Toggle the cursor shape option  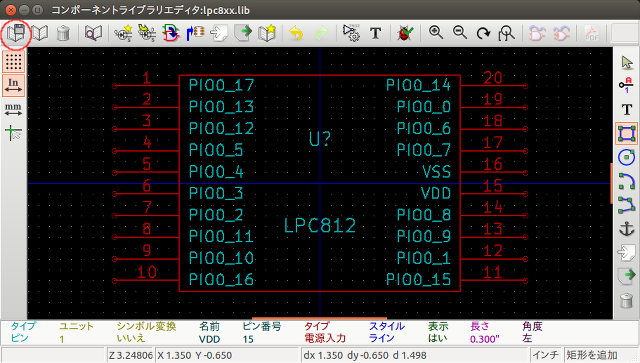click(13, 133)
